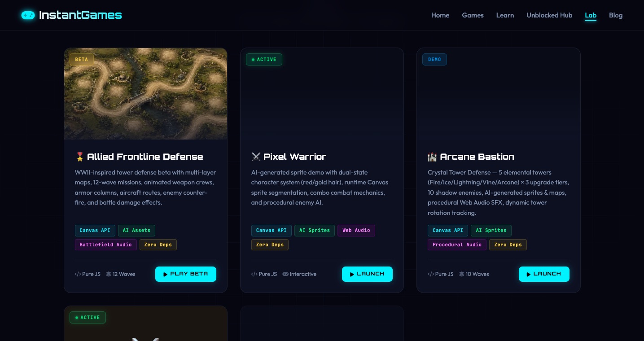Click the Crystal Tower Defense description
The height and width of the screenshot is (341, 644).
[498, 192]
